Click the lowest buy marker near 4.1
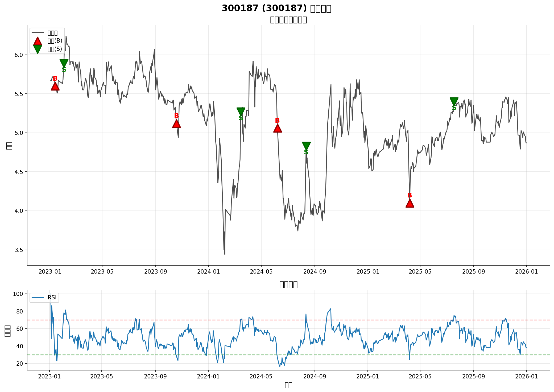The height and width of the screenshot is (392, 554). pos(410,203)
